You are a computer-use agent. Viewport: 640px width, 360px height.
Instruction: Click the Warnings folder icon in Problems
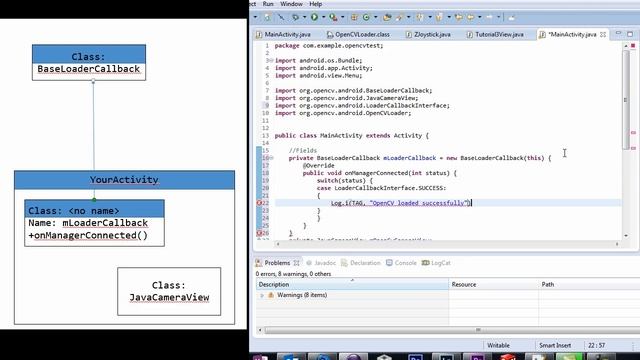click(271, 295)
